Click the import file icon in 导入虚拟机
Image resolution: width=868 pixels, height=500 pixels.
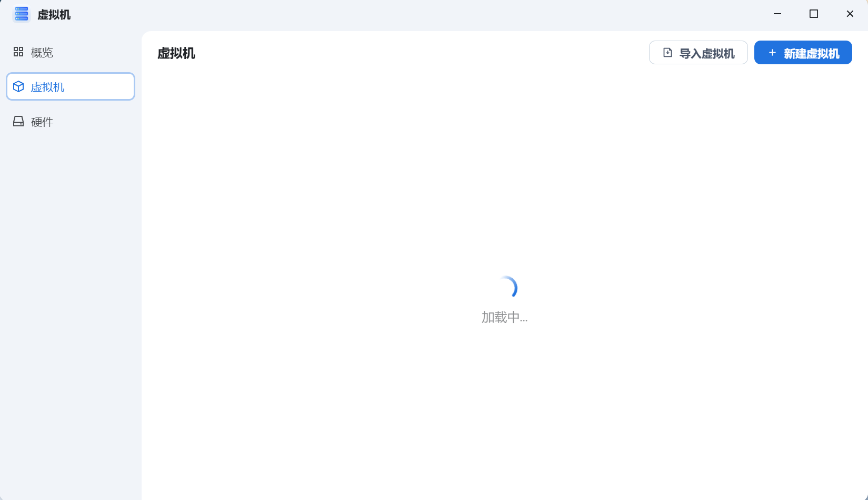coord(667,53)
